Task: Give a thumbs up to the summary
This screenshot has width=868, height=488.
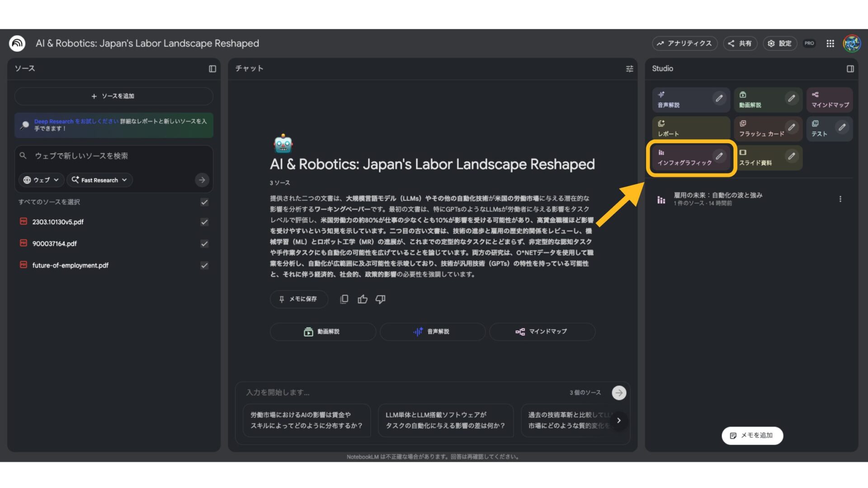Action: pos(362,299)
